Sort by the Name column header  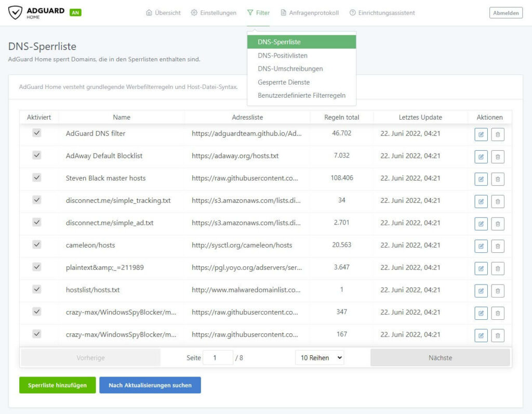tap(122, 117)
